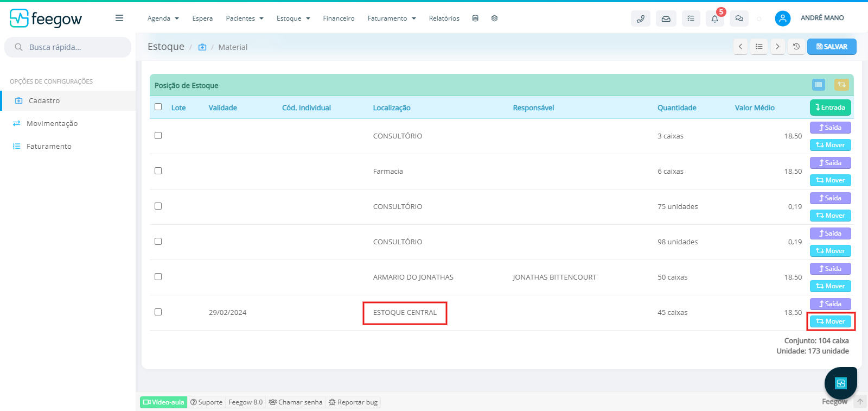Check the CONSULTÓRIO 75 unidades row checkbox

tap(158, 206)
